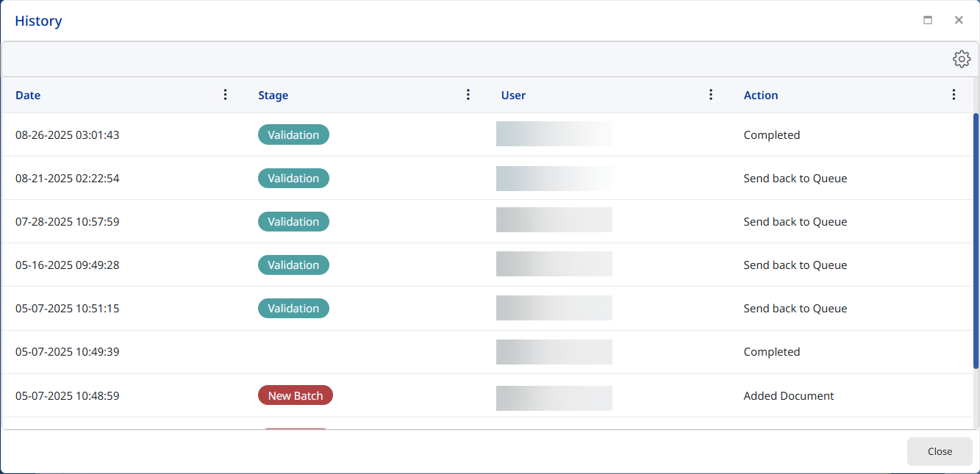The height and width of the screenshot is (474, 980).
Task: Open the grid settings gear icon
Action: point(962,60)
